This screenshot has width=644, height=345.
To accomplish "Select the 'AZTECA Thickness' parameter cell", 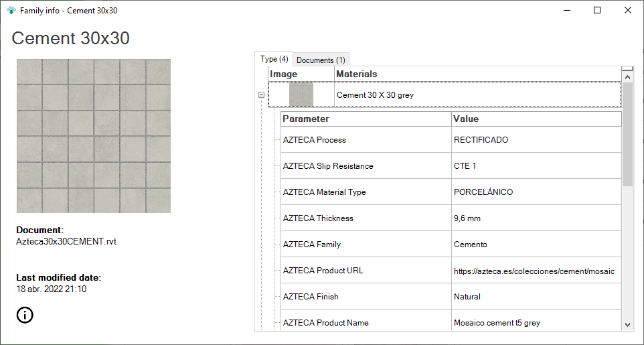I will [x=366, y=218].
